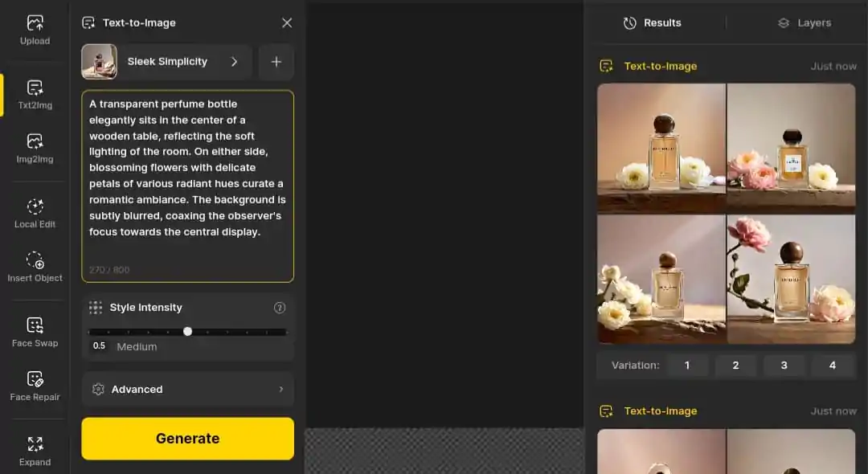Select Variation 4 button

[x=832, y=366]
